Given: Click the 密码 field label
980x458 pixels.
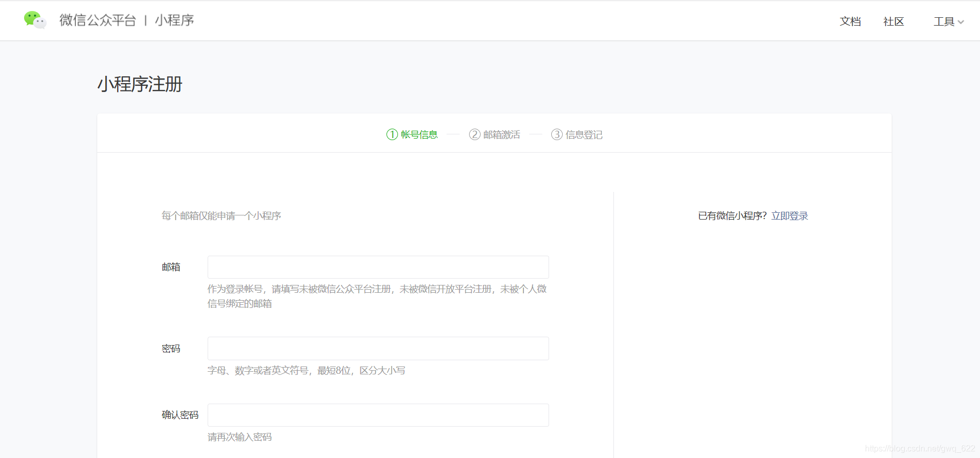Looking at the screenshot, I should [171, 349].
